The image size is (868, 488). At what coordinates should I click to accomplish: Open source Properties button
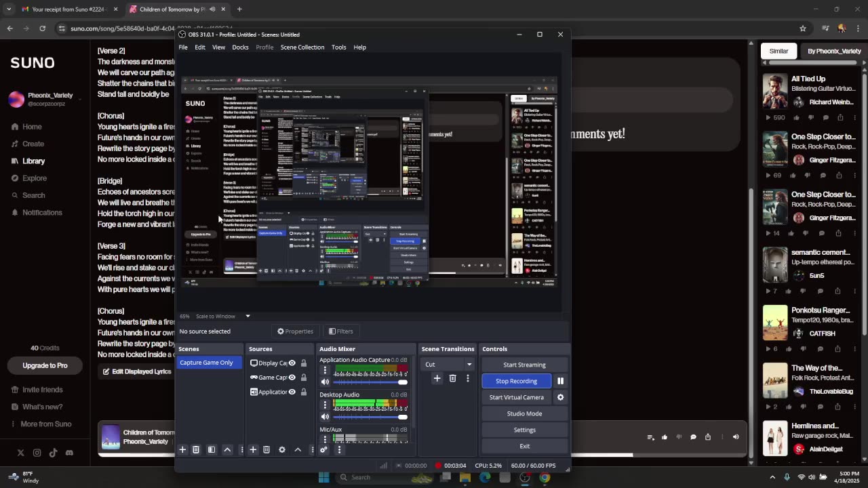(296, 331)
